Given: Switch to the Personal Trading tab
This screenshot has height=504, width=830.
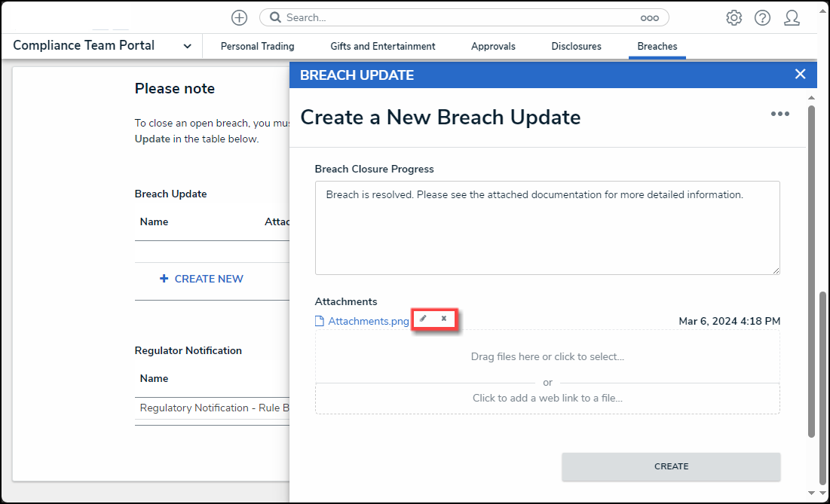Looking at the screenshot, I should [257, 46].
